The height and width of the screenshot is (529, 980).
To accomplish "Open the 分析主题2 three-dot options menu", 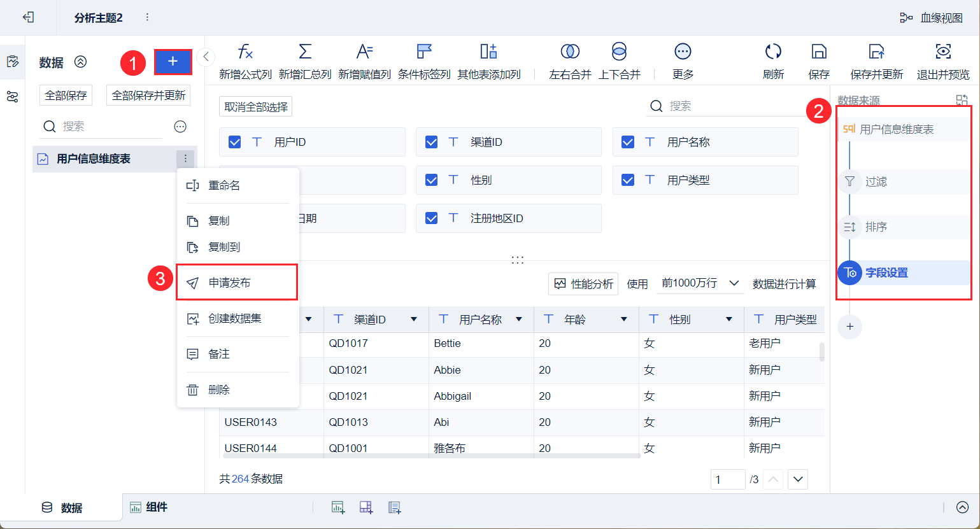I will [x=148, y=17].
